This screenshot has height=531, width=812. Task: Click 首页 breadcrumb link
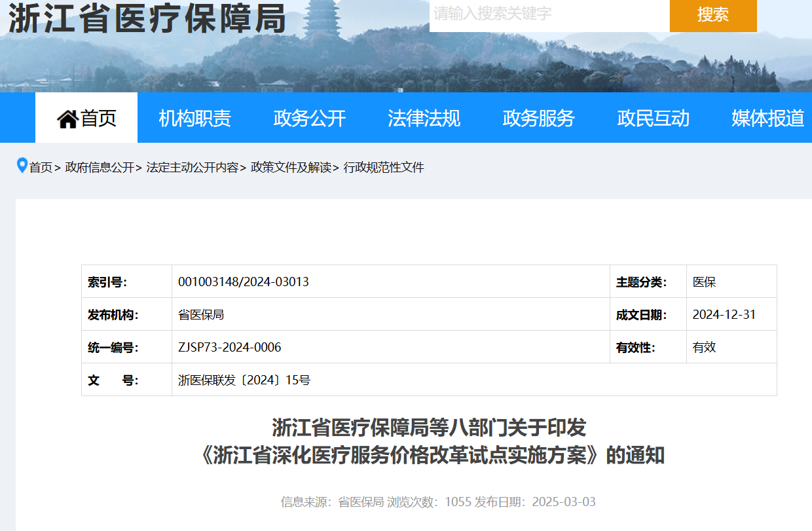[41, 168]
